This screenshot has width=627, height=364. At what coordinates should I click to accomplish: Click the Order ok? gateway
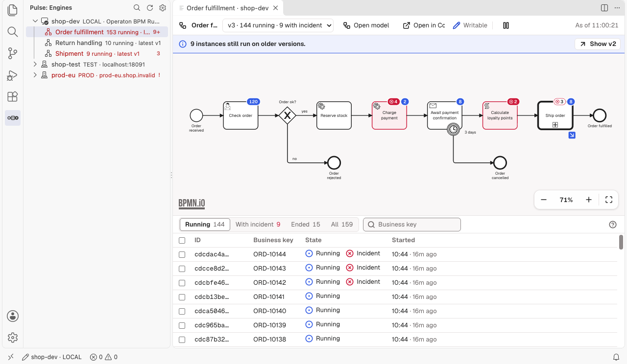click(288, 115)
